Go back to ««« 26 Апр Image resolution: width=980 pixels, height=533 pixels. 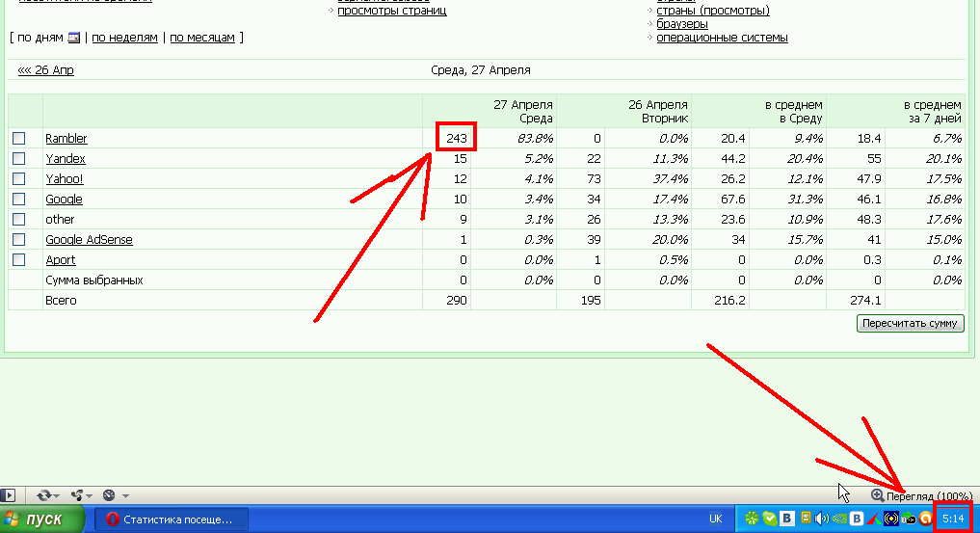tap(45, 70)
